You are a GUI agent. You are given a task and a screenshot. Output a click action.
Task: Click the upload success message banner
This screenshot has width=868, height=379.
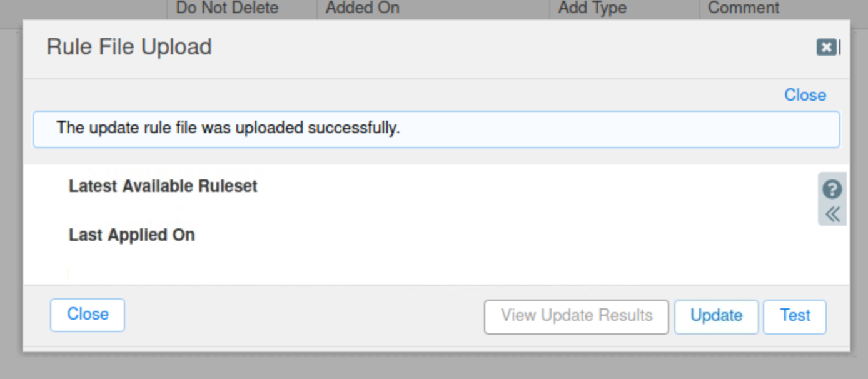click(436, 129)
